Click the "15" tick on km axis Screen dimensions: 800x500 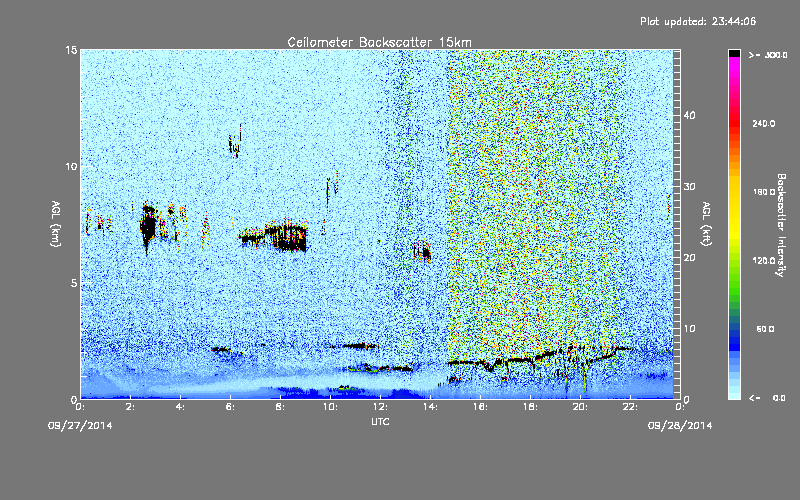[x=71, y=50]
